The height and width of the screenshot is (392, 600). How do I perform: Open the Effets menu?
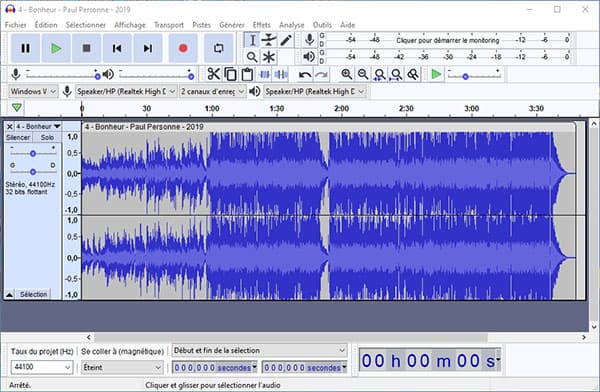[x=262, y=25]
